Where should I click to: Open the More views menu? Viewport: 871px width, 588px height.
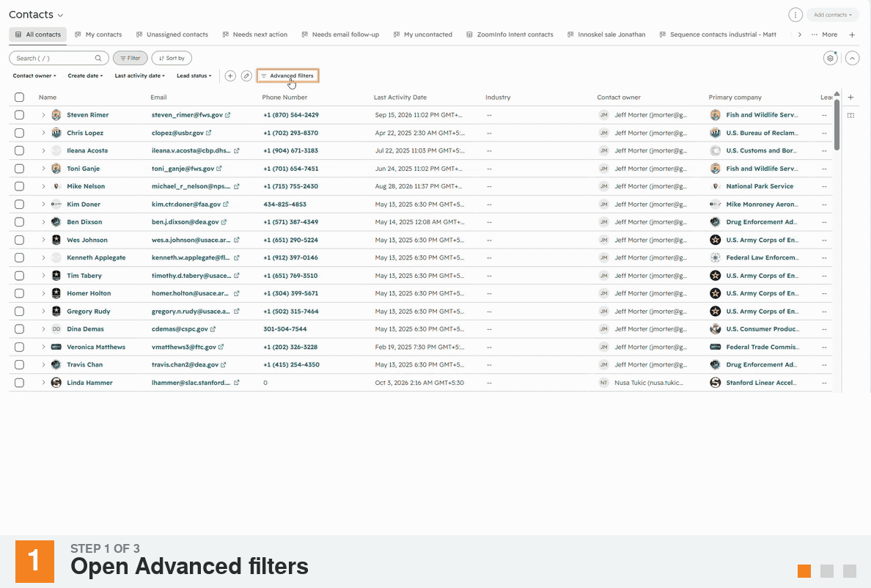tap(824, 34)
